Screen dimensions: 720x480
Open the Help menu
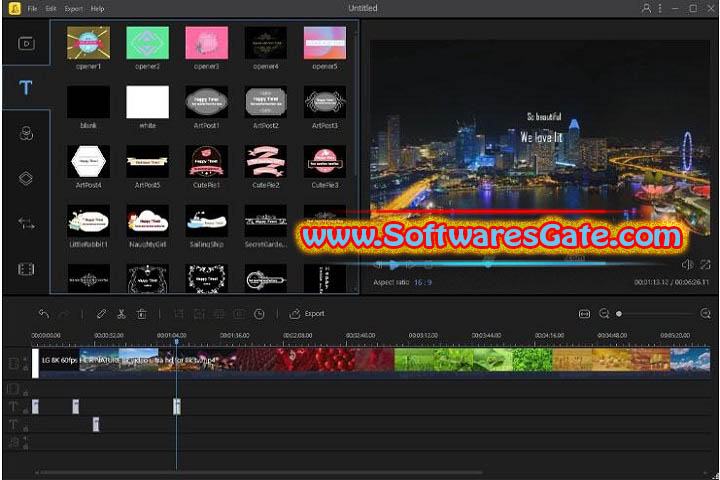[x=97, y=8]
